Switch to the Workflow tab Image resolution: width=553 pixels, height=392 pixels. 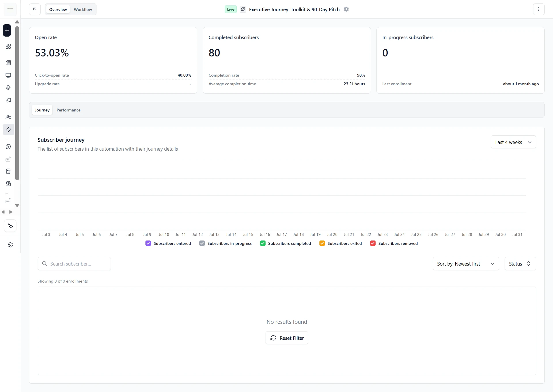[x=83, y=10]
